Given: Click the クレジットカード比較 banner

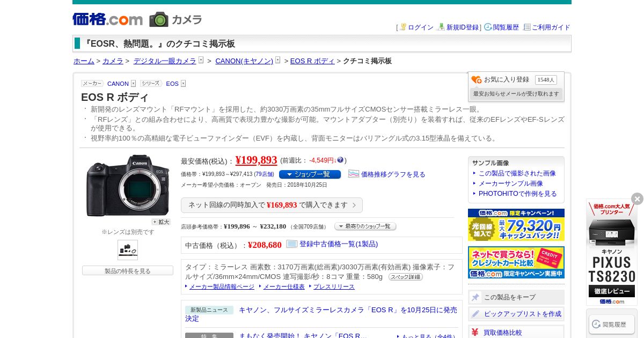Looking at the screenshot, I should tap(516, 262).
